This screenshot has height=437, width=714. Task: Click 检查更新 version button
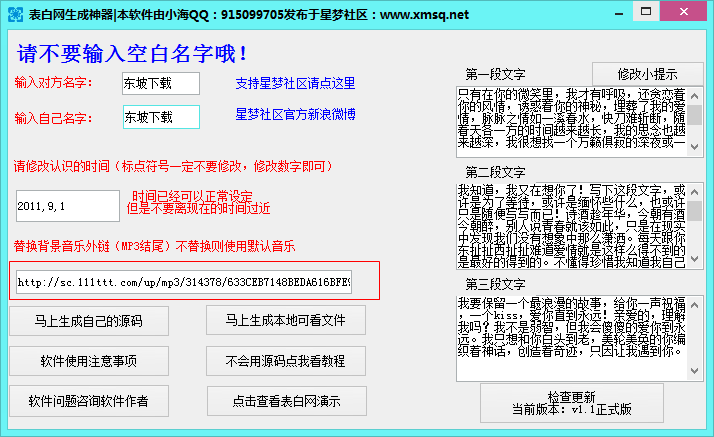point(571,403)
